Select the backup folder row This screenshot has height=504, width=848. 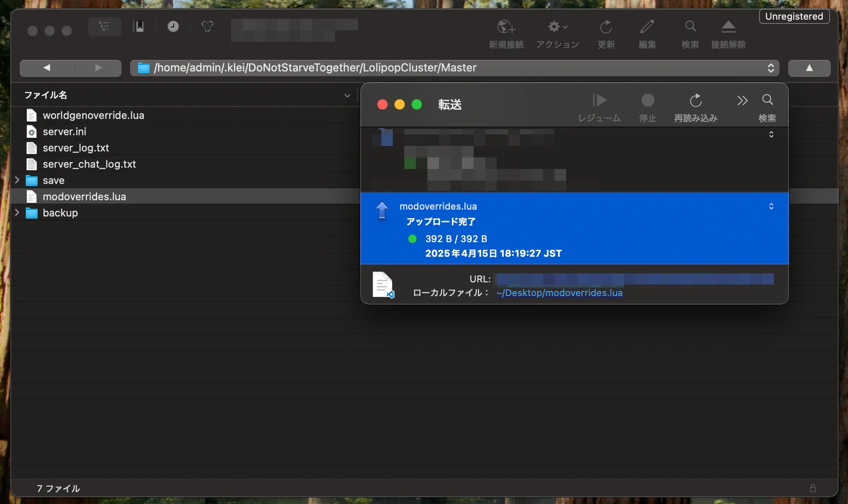185,213
